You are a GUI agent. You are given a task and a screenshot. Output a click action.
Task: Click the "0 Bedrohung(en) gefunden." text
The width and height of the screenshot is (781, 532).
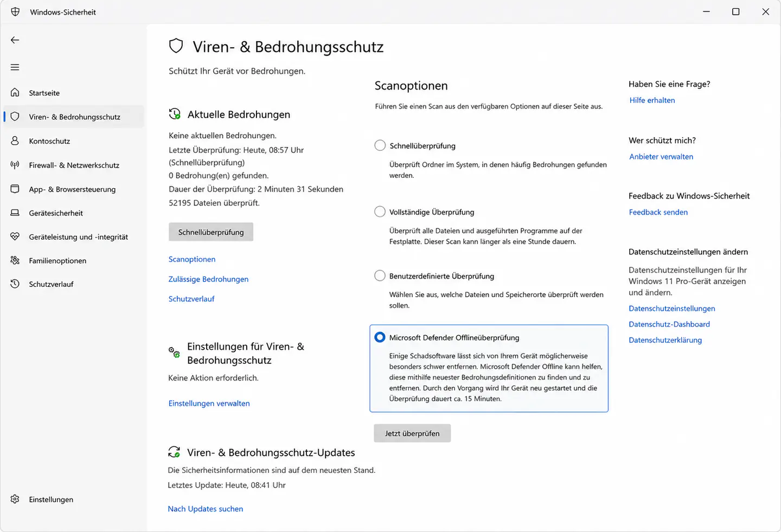[x=219, y=176]
